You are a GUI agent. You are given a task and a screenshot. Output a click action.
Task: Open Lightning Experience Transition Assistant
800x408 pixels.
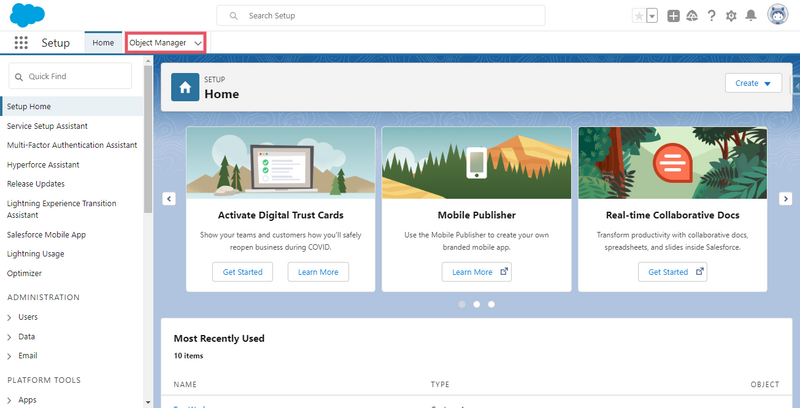click(x=61, y=209)
